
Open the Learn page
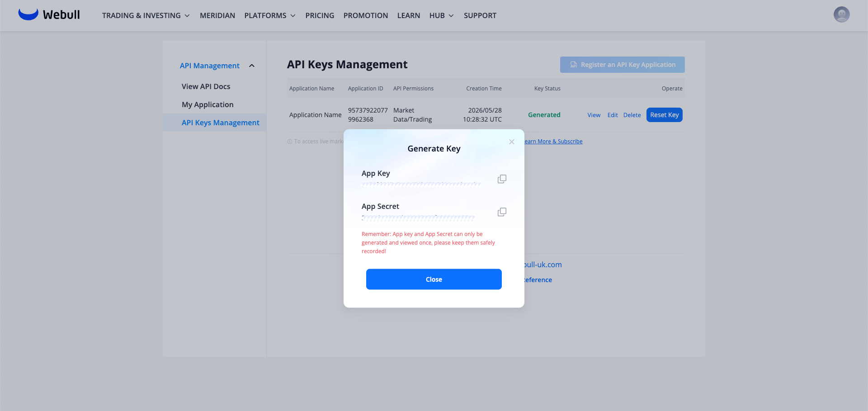(x=409, y=15)
